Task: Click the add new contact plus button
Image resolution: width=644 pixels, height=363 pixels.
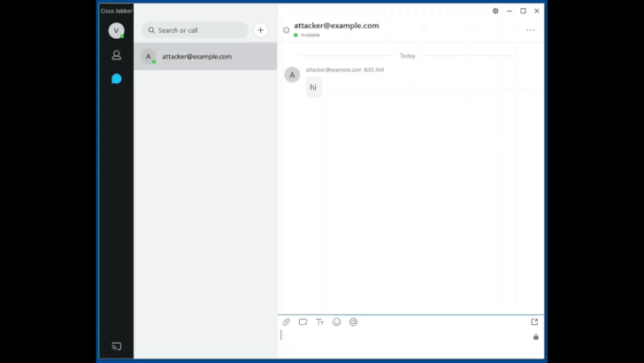Action: [260, 30]
